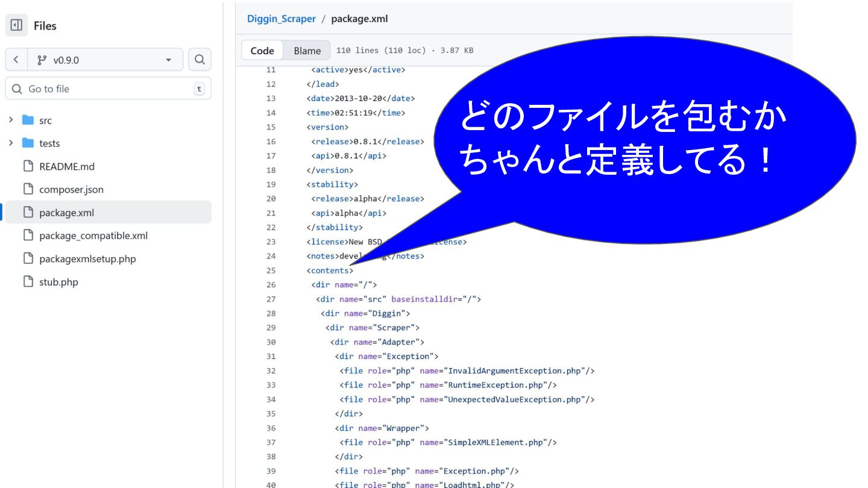
Task: Click the "110 lines (110 loc)" file info
Action: [381, 51]
